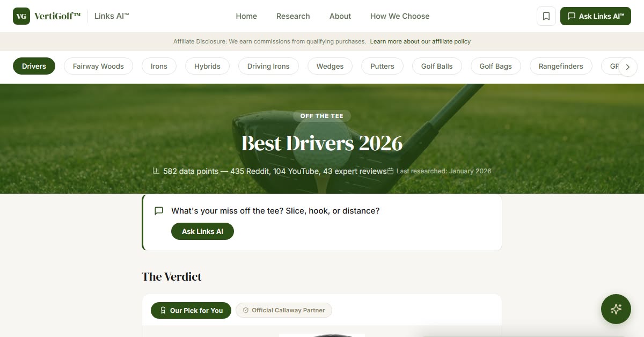Click the Our Pick for You badge
Viewport: 644px width, 337px height.
click(x=191, y=310)
